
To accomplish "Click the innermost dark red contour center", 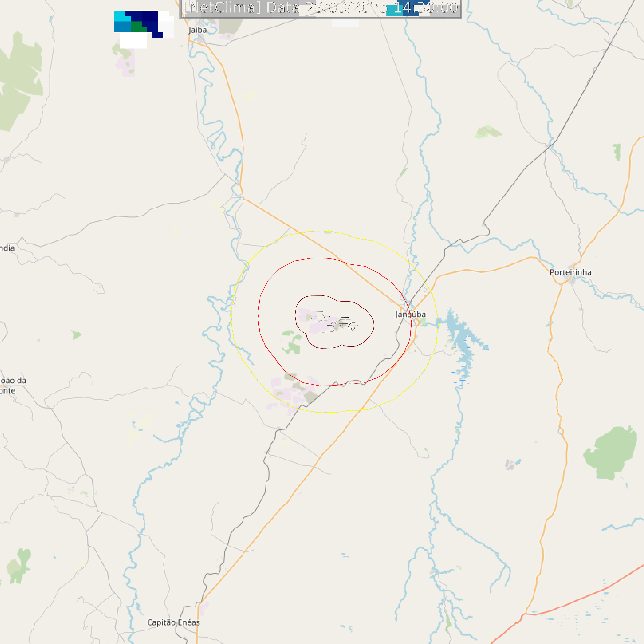I will click(x=335, y=322).
